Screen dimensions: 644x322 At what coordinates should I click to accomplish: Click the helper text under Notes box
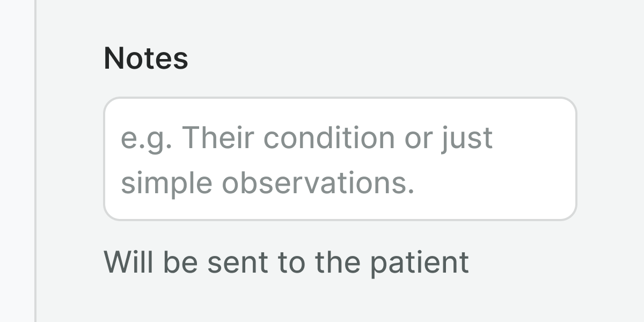click(x=286, y=262)
